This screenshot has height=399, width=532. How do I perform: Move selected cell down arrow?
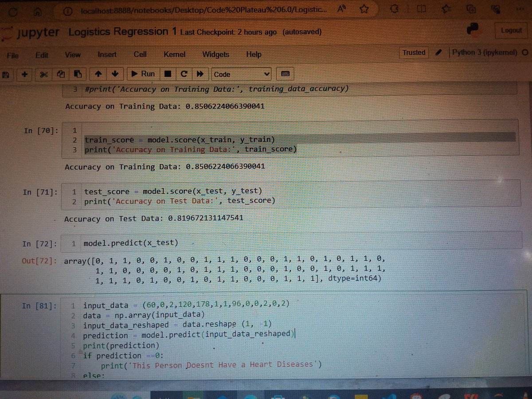coord(114,74)
